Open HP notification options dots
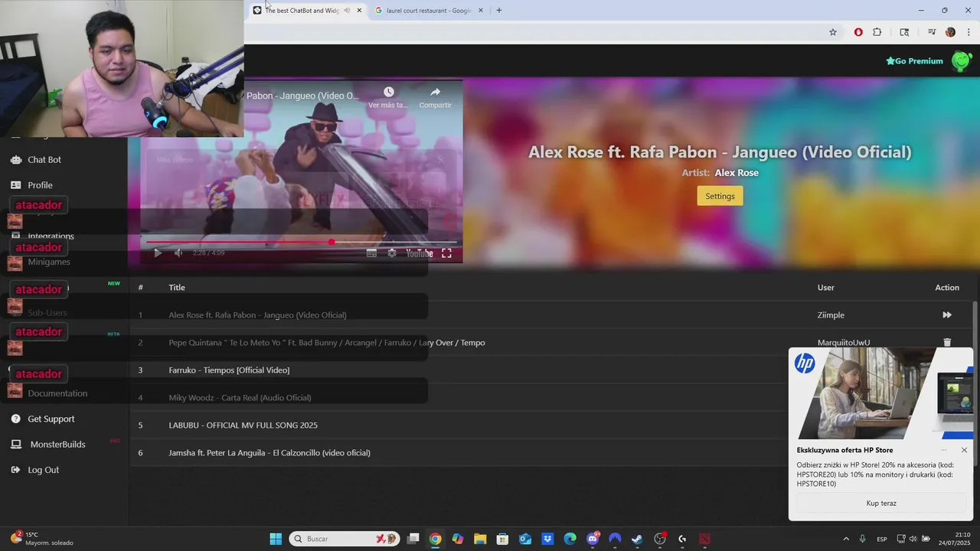980x551 pixels. 944,450
